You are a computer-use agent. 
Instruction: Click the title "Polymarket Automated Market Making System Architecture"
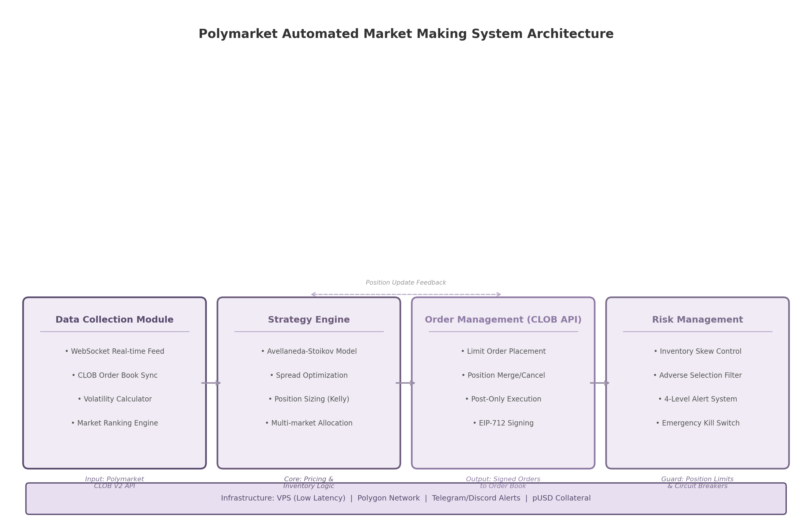click(x=406, y=34)
